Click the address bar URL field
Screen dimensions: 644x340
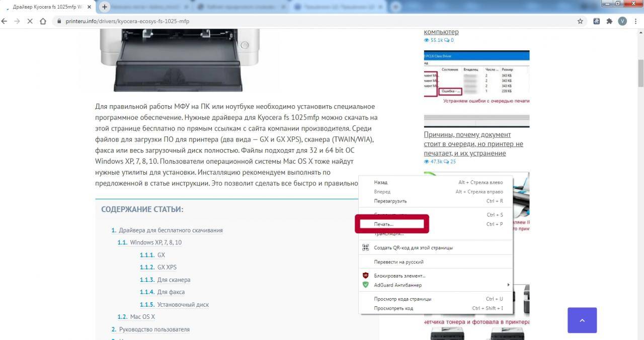click(302, 21)
